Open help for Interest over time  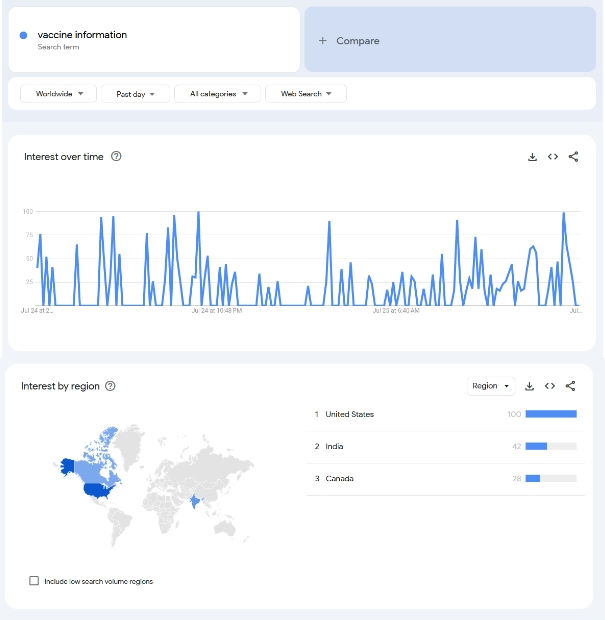(x=117, y=157)
